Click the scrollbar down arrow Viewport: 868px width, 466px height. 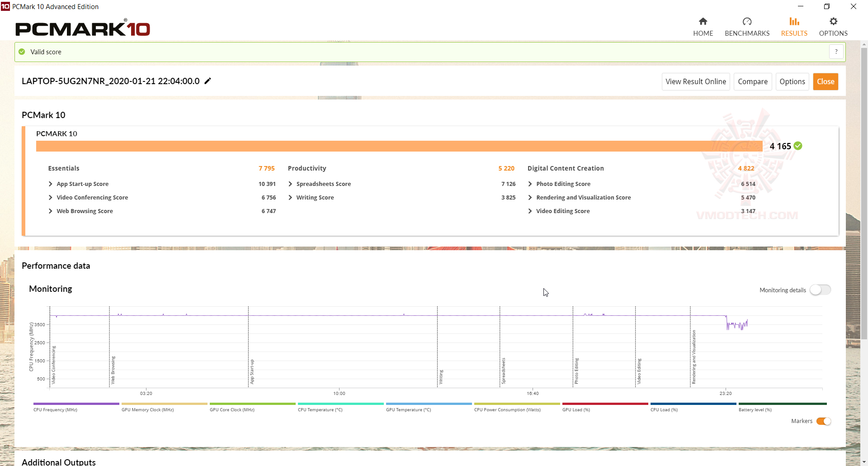point(864,462)
